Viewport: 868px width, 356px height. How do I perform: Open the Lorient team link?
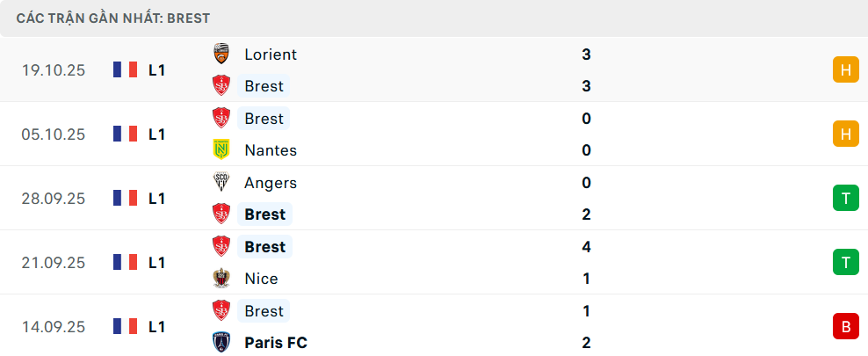coord(271,54)
